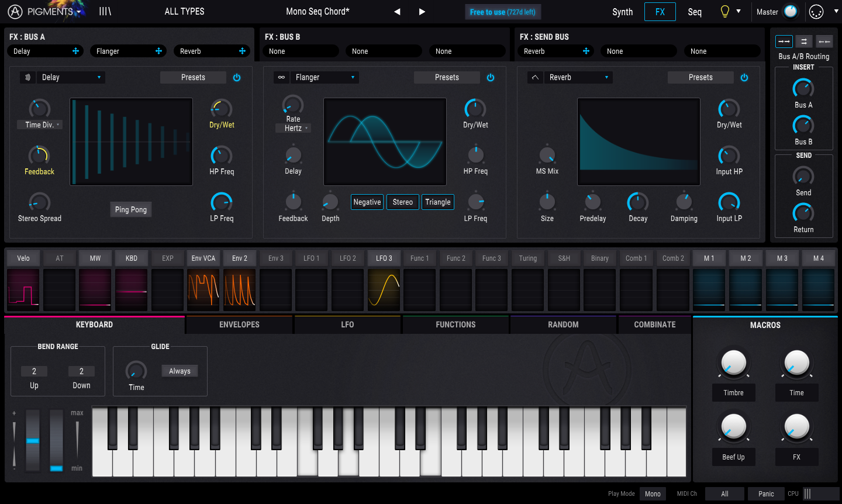Click the pitch bend wheel slider
Image resolution: width=842 pixels, height=504 pixels.
(33, 440)
